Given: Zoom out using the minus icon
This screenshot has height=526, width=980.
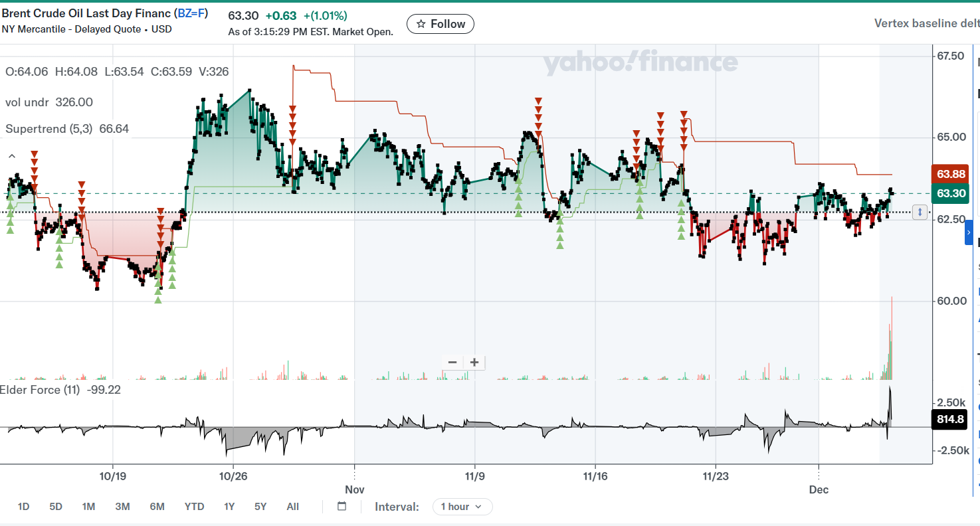Looking at the screenshot, I should pyautogui.click(x=452, y=362).
